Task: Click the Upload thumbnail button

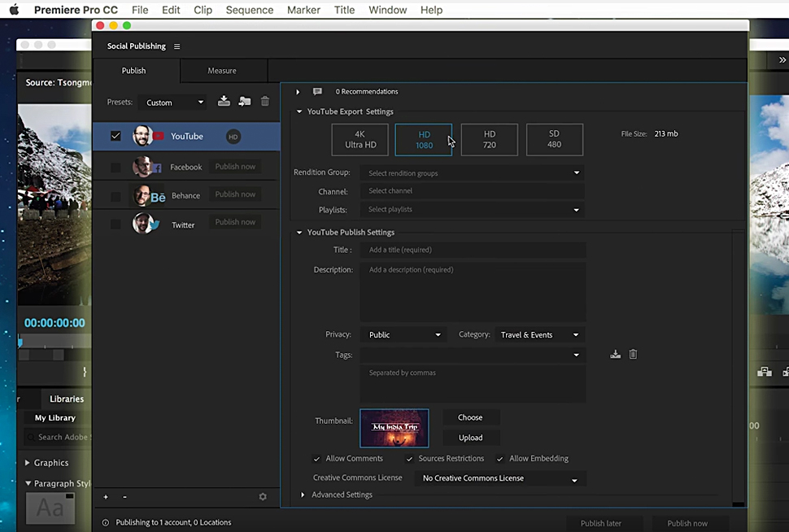Action: point(470,438)
